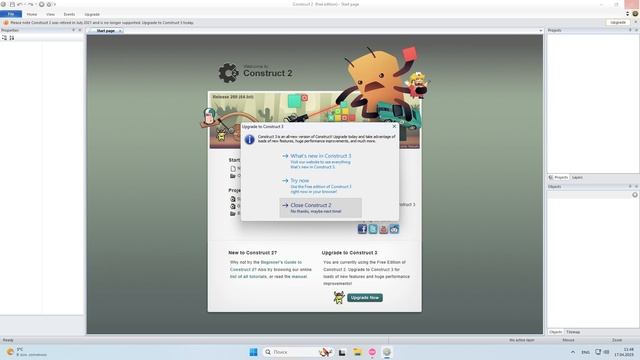Click the blue info icon in upgrade dialog
This screenshot has width=640, height=360.
tap(249, 140)
